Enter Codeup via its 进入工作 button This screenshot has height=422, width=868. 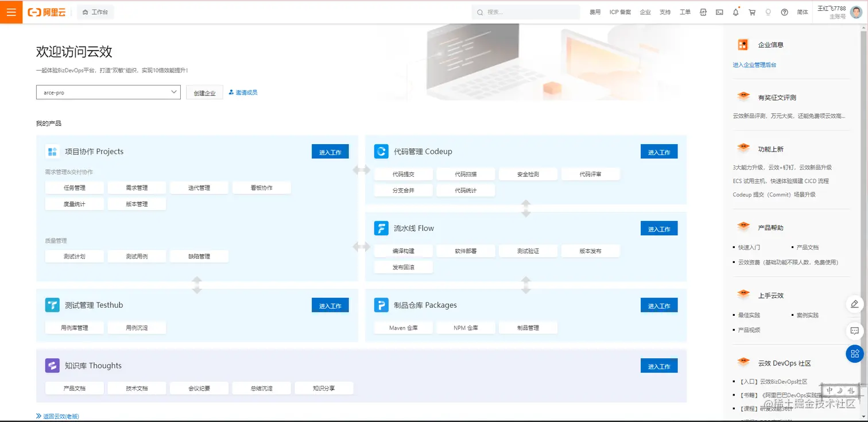(x=659, y=152)
